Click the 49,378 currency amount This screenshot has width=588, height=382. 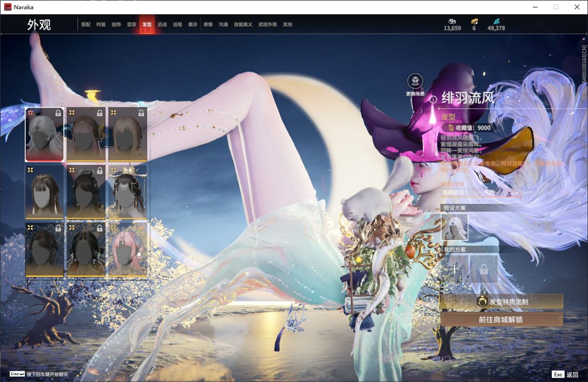pos(496,28)
